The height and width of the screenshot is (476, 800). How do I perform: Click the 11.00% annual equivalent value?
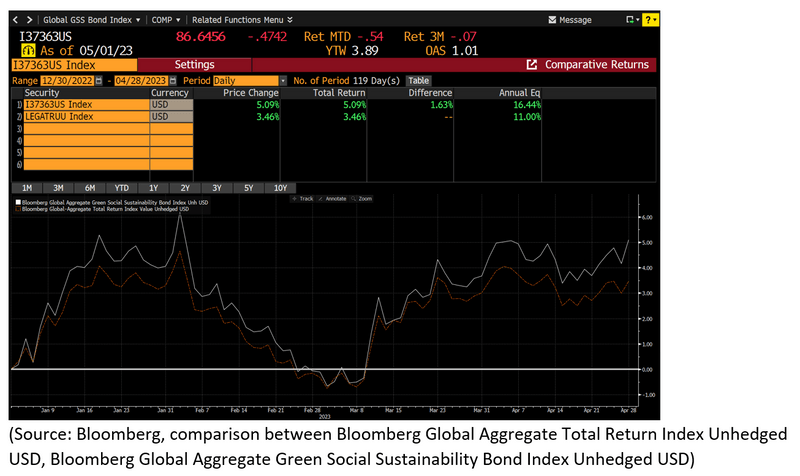tap(527, 116)
